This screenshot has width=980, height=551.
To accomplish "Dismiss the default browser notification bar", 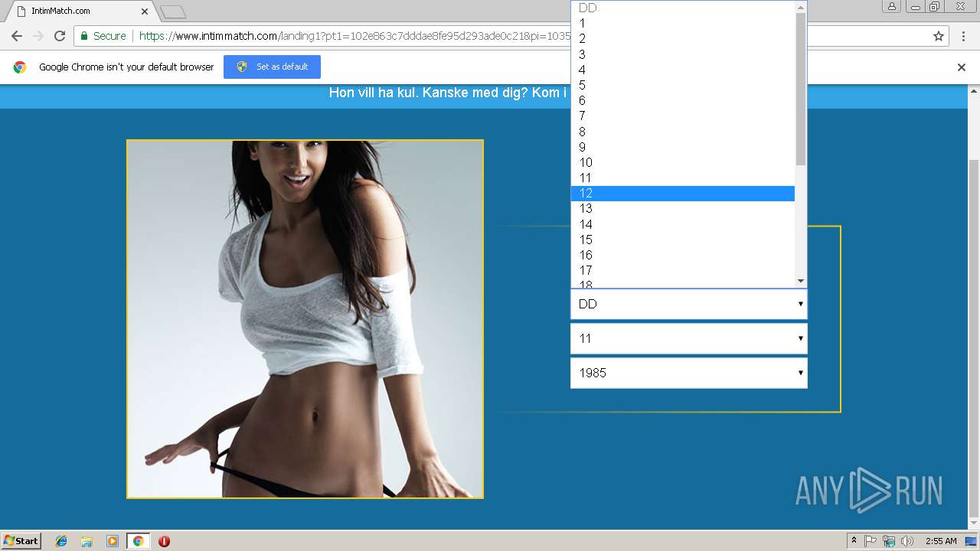I will tap(962, 67).
